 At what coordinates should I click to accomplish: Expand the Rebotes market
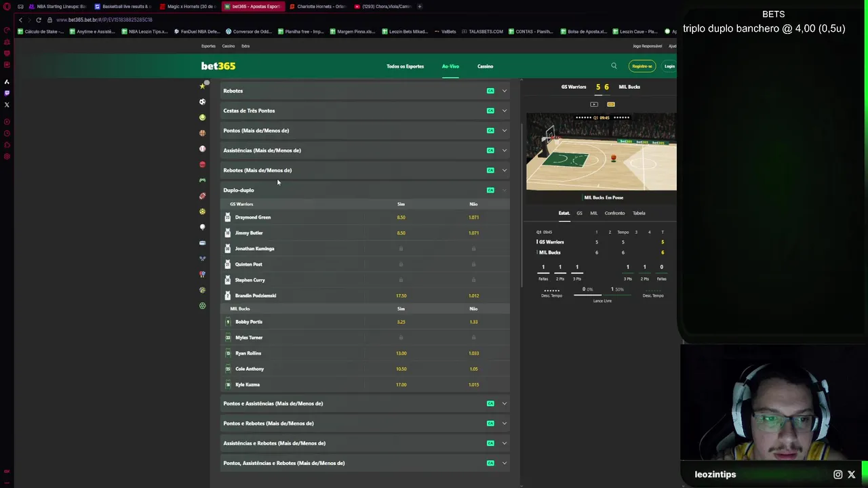coord(365,91)
